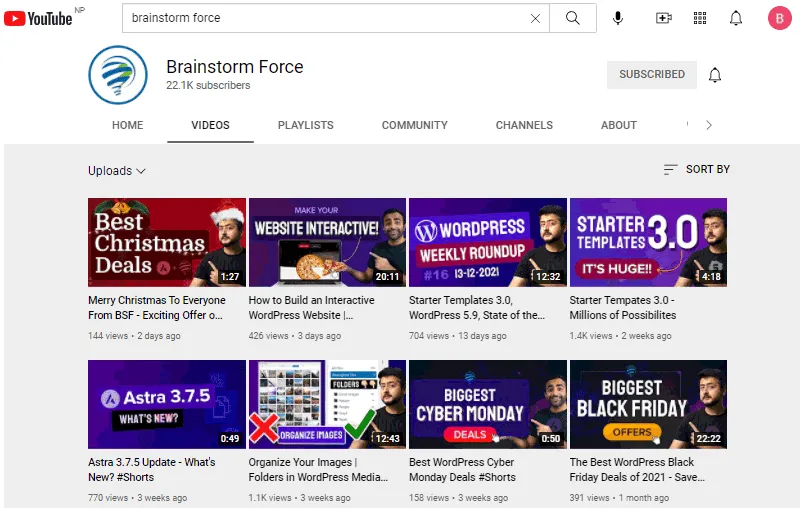Click the 22.1K subscribers text
The width and height of the screenshot is (800, 508).
click(x=208, y=85)
